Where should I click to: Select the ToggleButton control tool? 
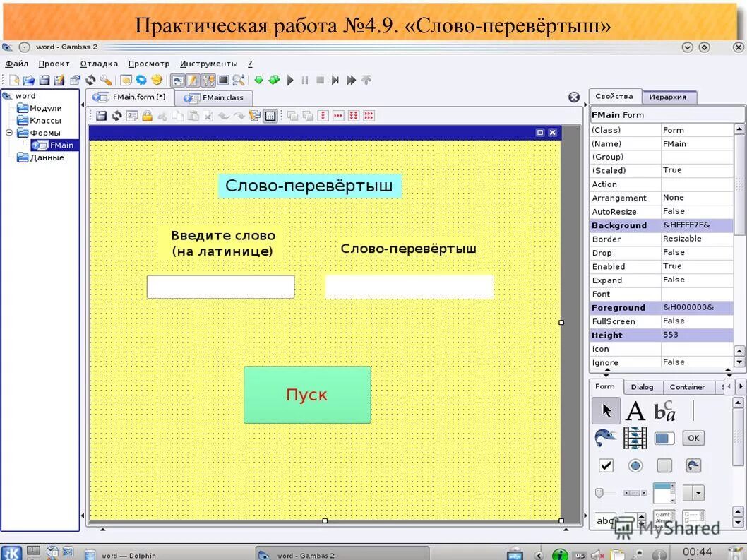(664, 465)
